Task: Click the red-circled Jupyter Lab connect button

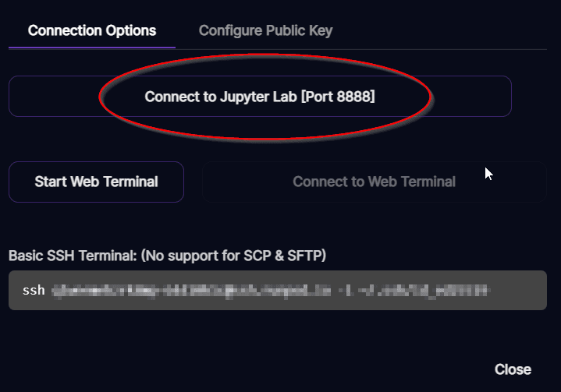Action: click(260, 97)
